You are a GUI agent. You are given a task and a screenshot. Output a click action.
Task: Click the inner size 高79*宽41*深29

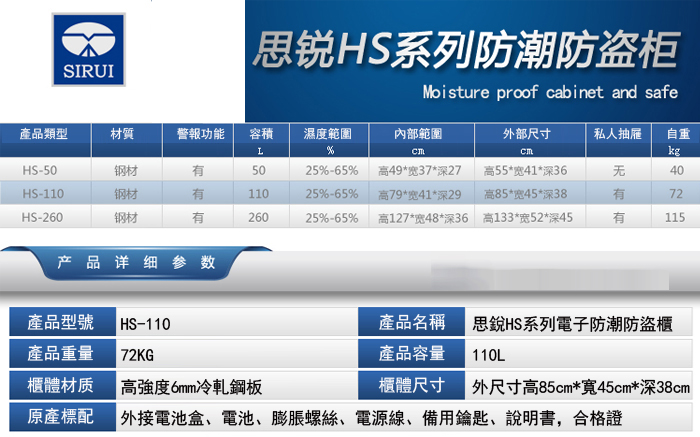419,195
